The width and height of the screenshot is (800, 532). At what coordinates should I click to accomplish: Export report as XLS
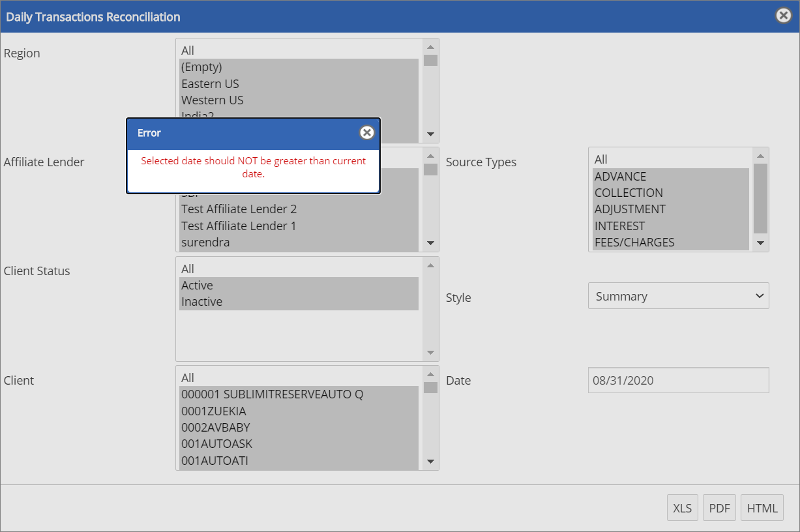[x=682, y=508]
